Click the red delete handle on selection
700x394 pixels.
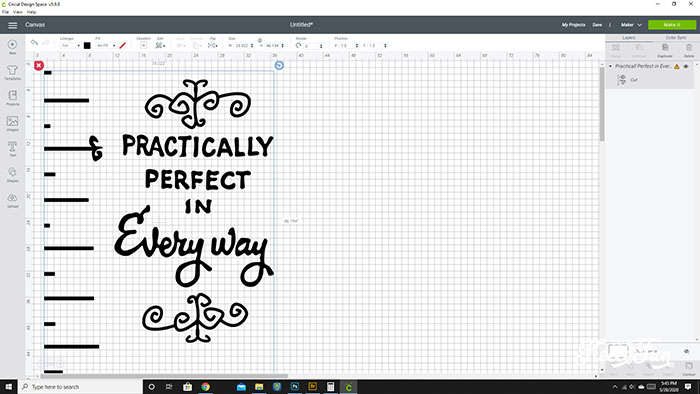tap(39, 66)
